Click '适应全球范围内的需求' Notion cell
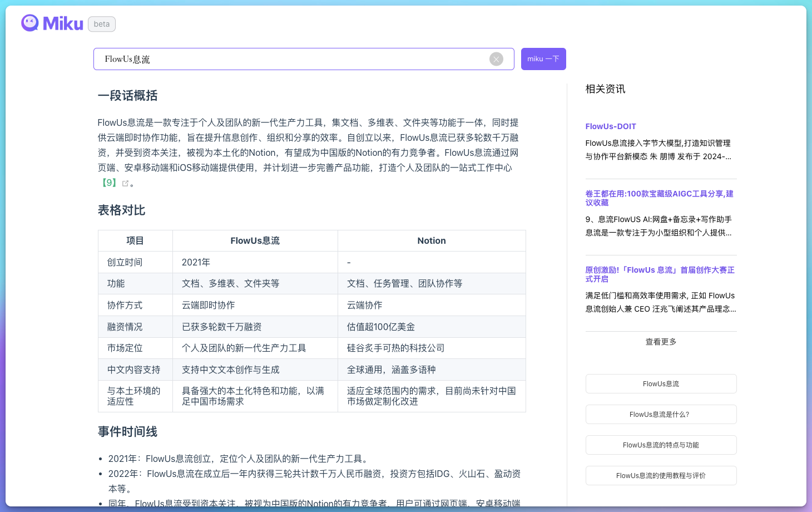 pos(432,396)
